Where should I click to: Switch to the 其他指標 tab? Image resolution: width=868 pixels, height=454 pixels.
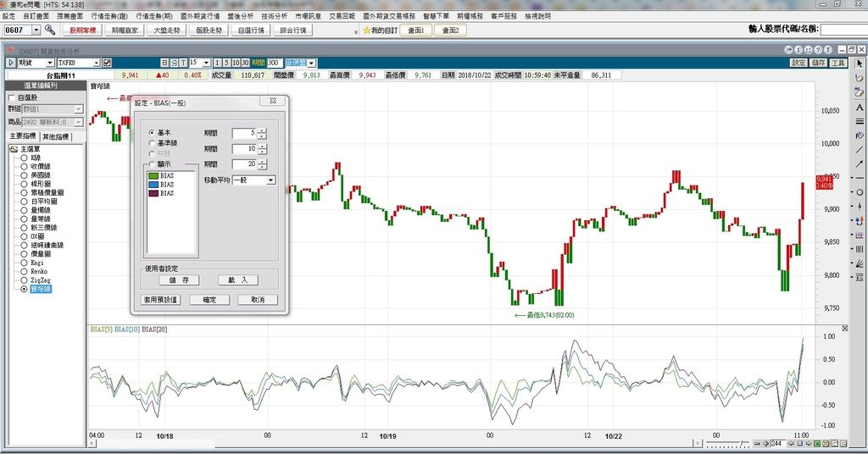55,136
